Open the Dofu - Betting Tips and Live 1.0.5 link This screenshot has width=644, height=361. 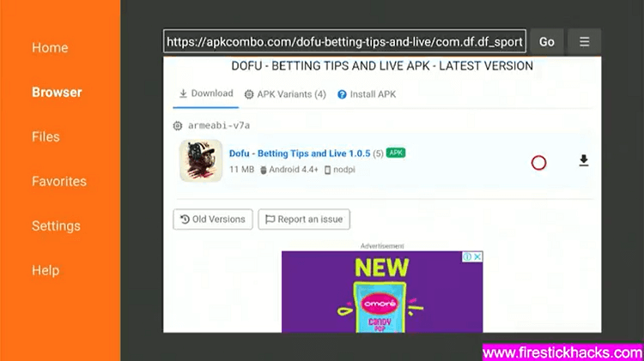300,153
